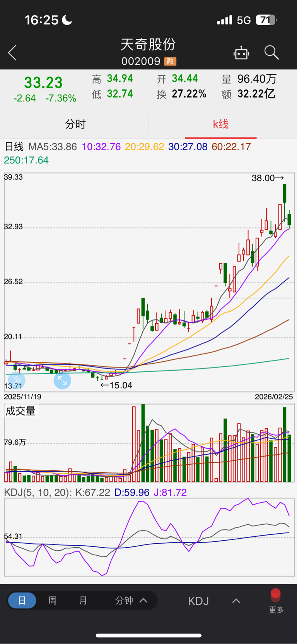The height and width of the screenshot is (644, 297).
Task: Tap the orange 20:29.62 MA label
Action: (x=145, y=147)
